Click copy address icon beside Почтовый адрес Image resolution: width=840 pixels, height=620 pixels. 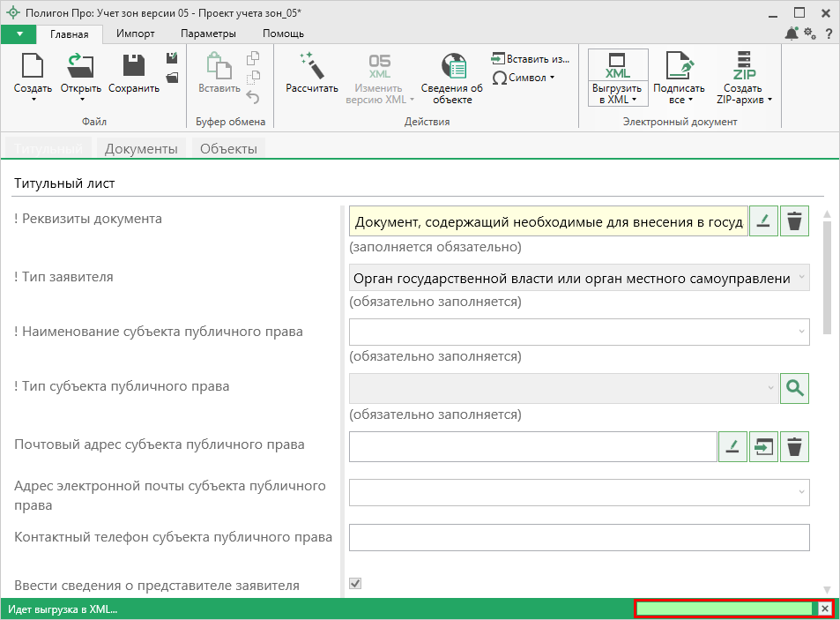[x=763, y=447]
